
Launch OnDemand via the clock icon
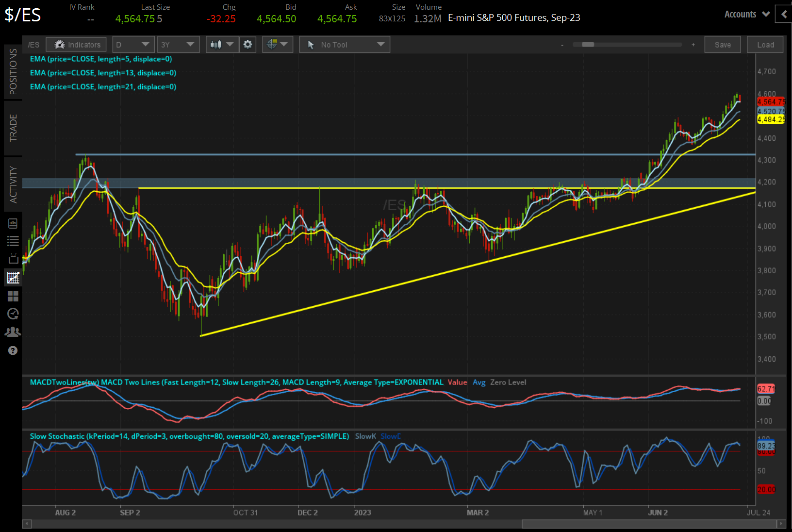point(13,314)
